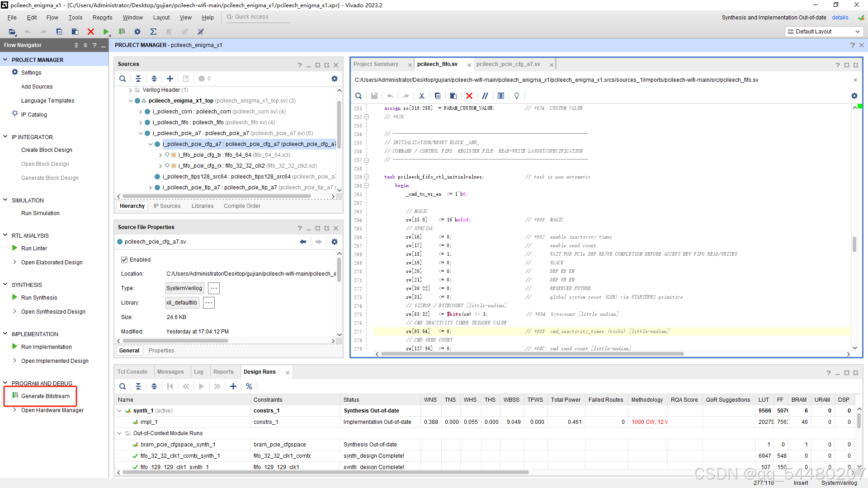
Task: Switch to the Tcl Console tab
Action: pos(132,372)
